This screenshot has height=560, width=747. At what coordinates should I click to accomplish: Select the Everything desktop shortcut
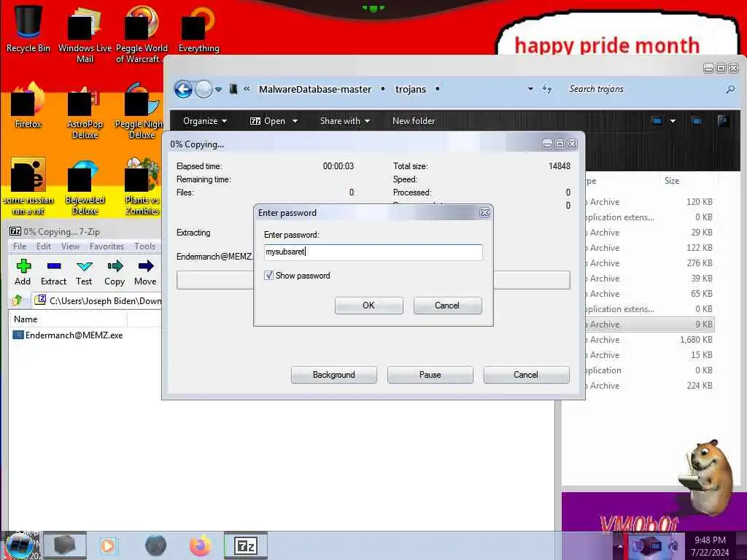pos(198,29)
